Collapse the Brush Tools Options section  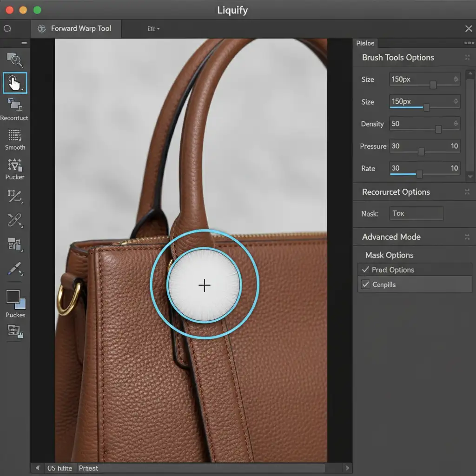pos(467,58)
